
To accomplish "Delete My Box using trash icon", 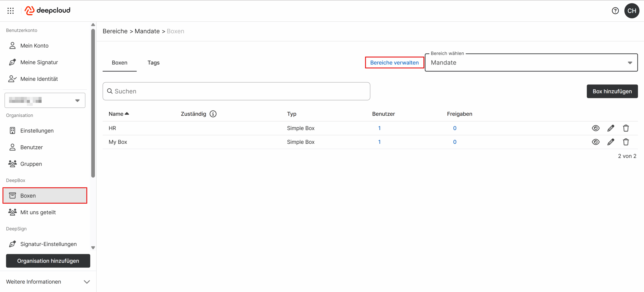I will point(626,142).
